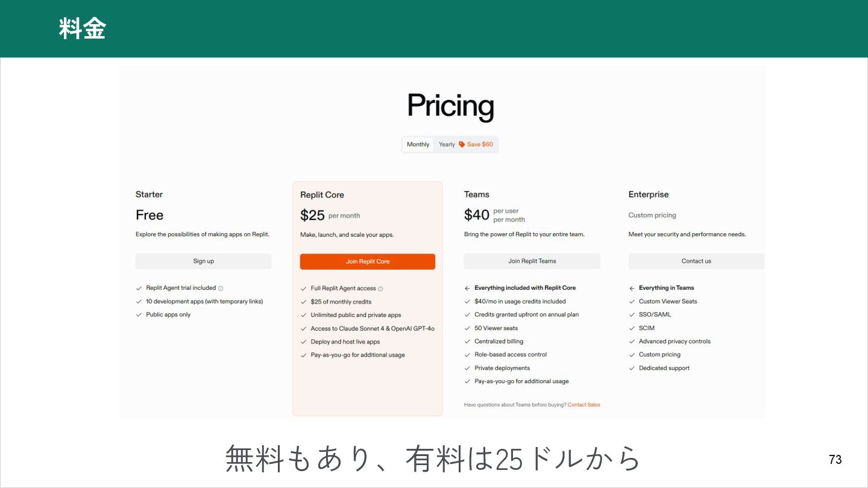Image resolution: width=868 pixels, height=488 pixels.
Task: Click the checkmark beside Private deployments
Action: coord(467,368)
